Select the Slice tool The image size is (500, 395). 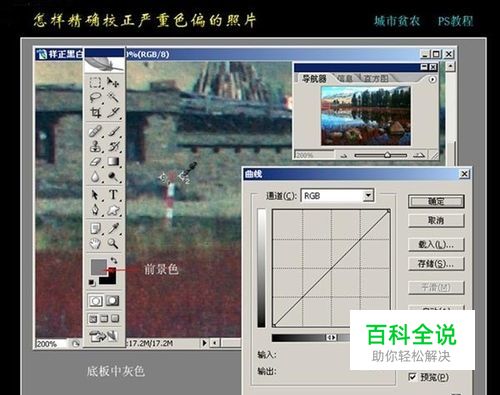click(x=113, y=113)
